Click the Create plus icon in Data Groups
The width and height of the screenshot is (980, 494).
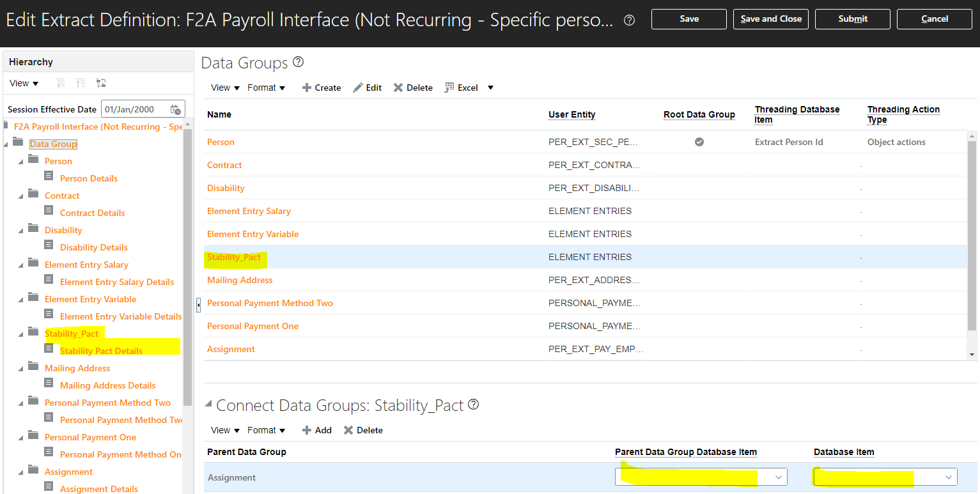[x=307, y=88]
